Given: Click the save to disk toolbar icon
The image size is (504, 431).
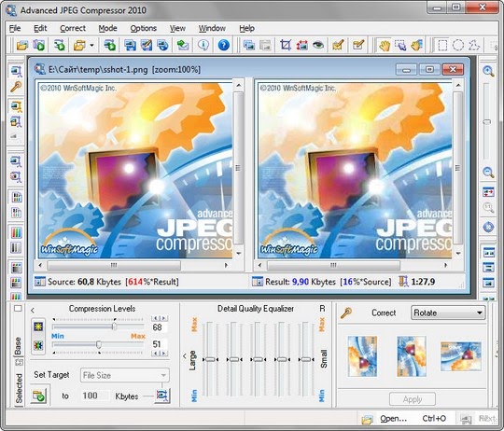Looking at the screenshot, I should [130, 46].
